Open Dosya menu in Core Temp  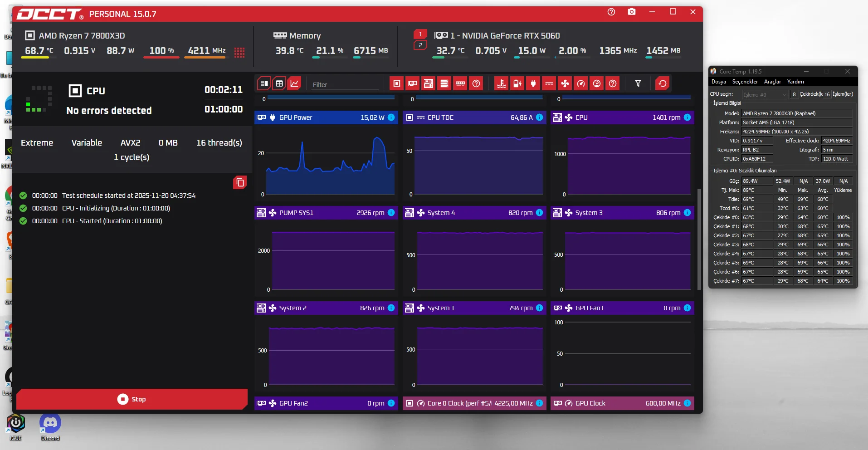718,82
